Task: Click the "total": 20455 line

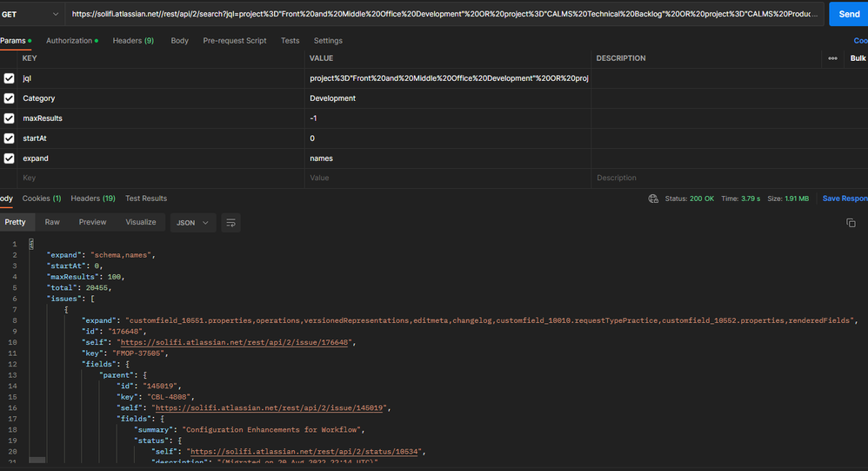Action: pos(79,287)
